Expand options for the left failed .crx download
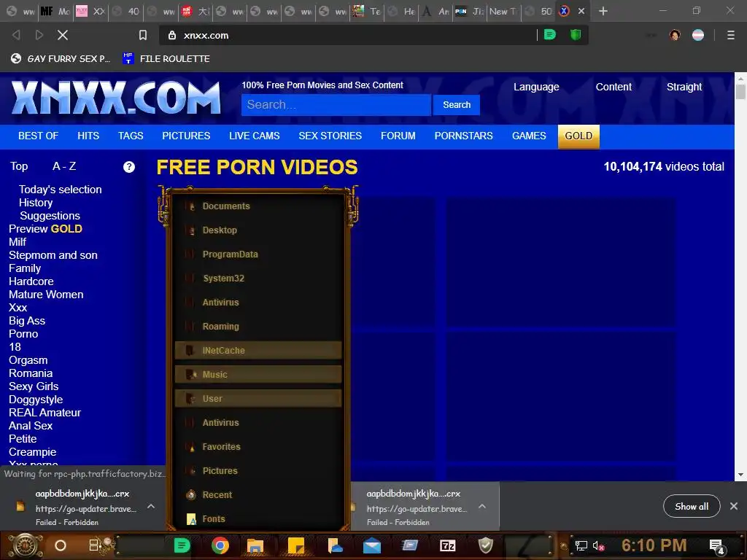 click(151, 507)
